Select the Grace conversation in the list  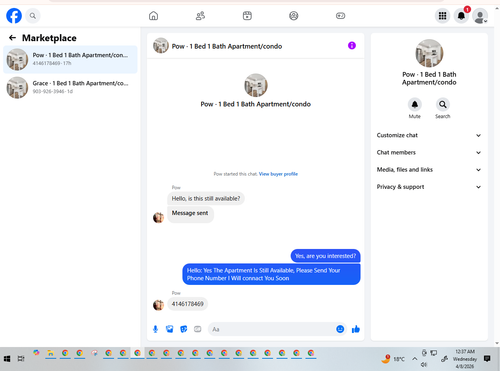pos(70,87)
